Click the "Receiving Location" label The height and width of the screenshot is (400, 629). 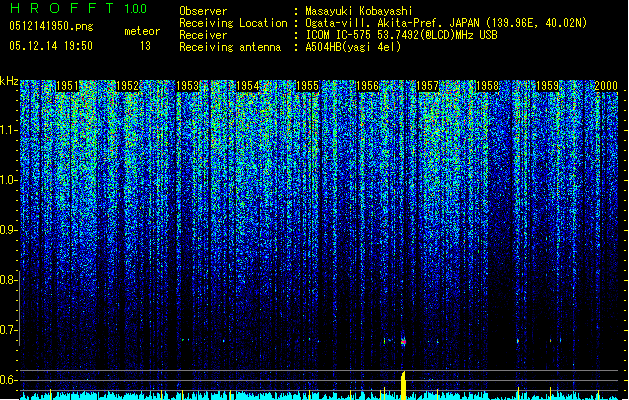point(233,23)
